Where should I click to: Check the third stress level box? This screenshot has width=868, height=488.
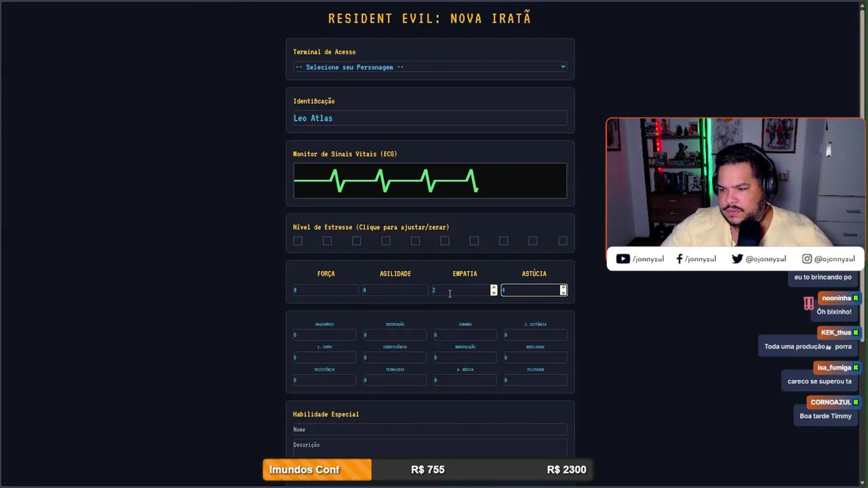tap(357, 241)
